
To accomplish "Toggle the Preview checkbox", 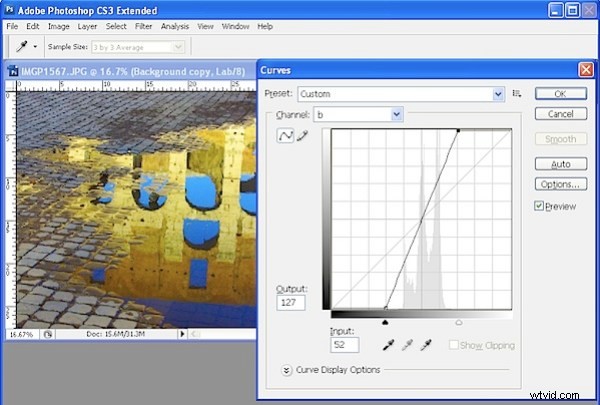I will (x=539, y=206).
